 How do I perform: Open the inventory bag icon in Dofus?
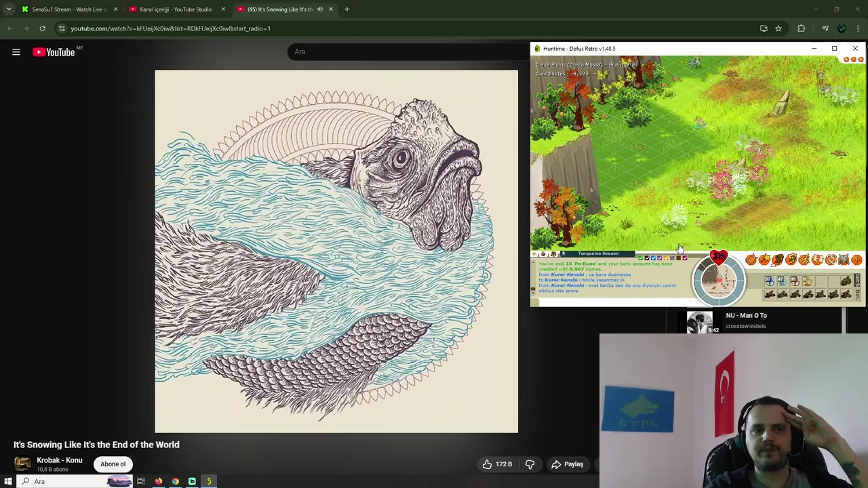[777, 260]
